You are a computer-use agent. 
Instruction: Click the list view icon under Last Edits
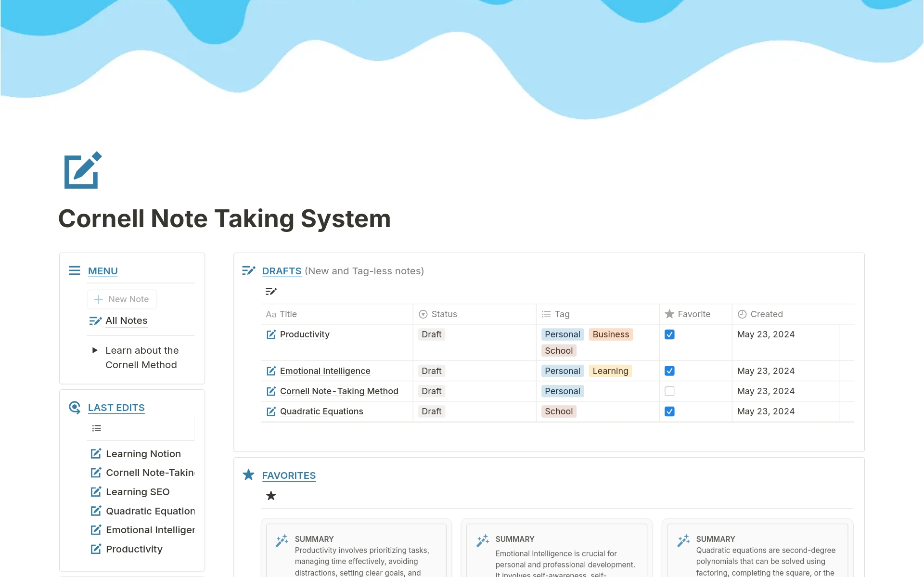click(x=97, y=428)
